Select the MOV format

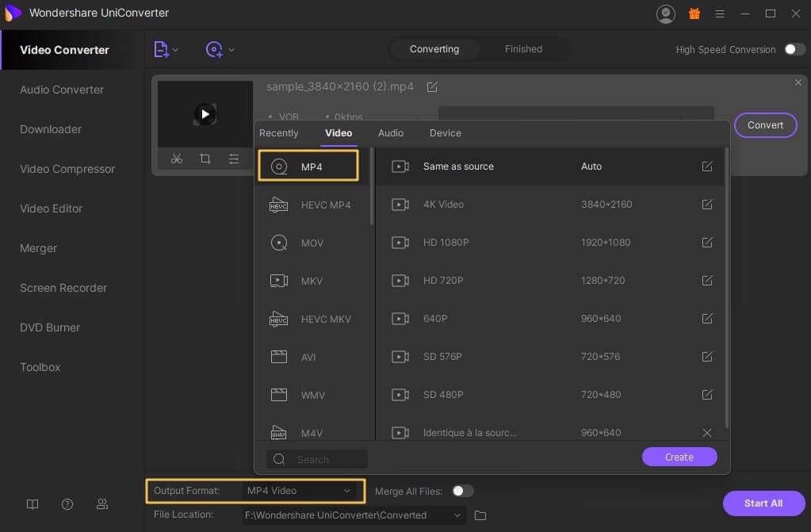click(313, 243)
